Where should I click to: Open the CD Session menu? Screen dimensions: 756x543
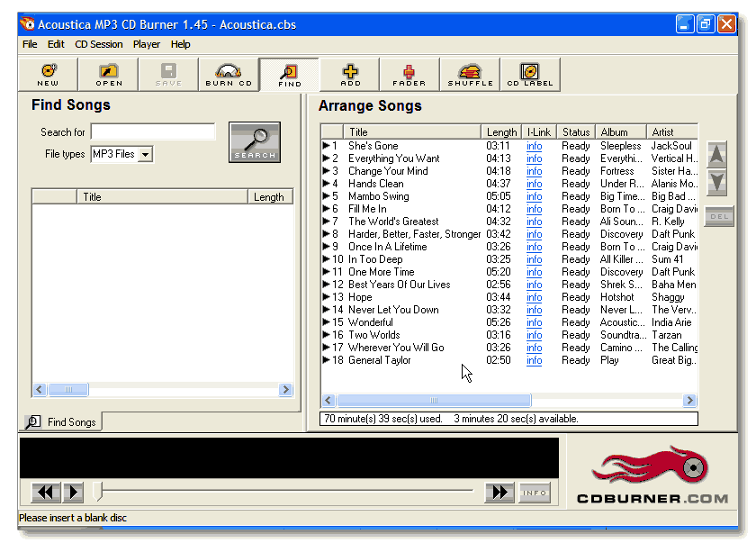(x=98, y=44)
